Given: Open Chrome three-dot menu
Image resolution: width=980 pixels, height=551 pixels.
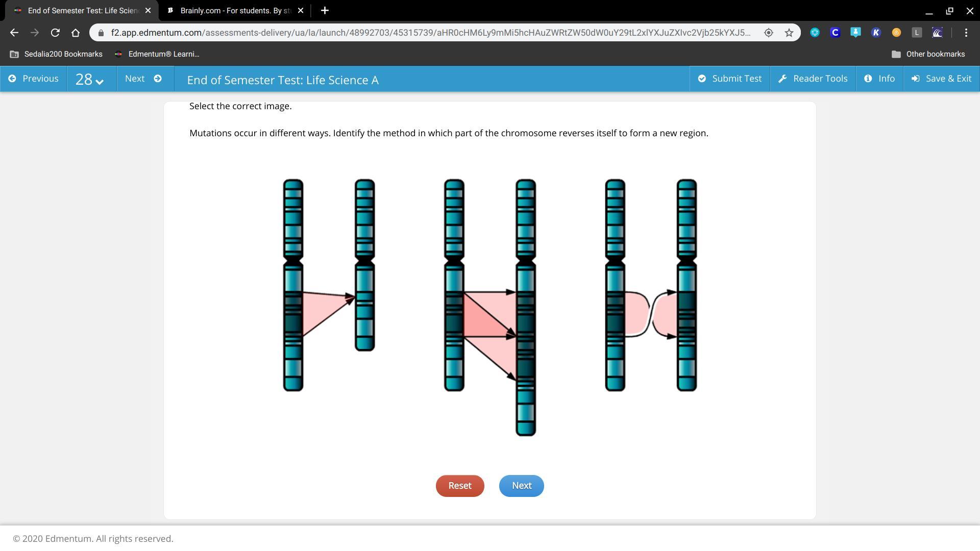Looking at the screenshot, I should pyautogui.click(x=966, y=33).
